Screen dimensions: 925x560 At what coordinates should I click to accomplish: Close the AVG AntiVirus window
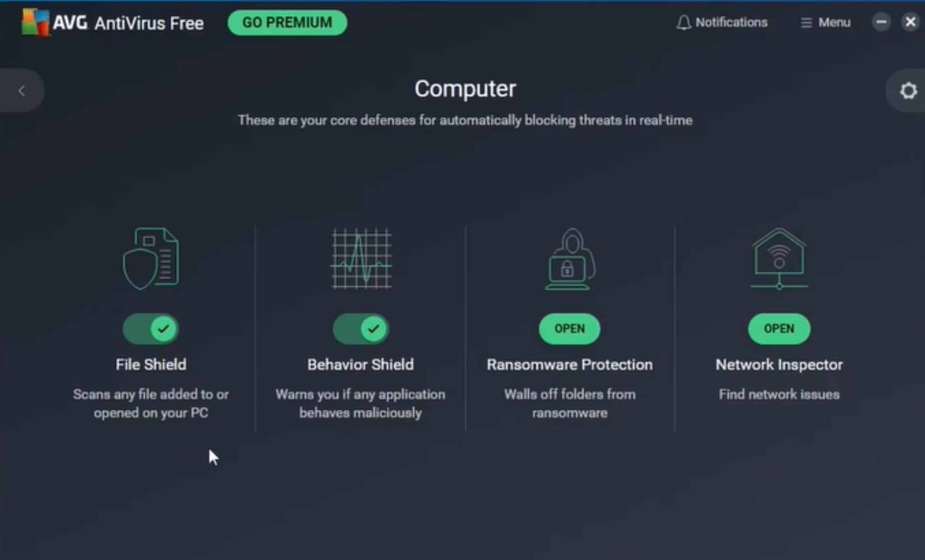[911, 22]
